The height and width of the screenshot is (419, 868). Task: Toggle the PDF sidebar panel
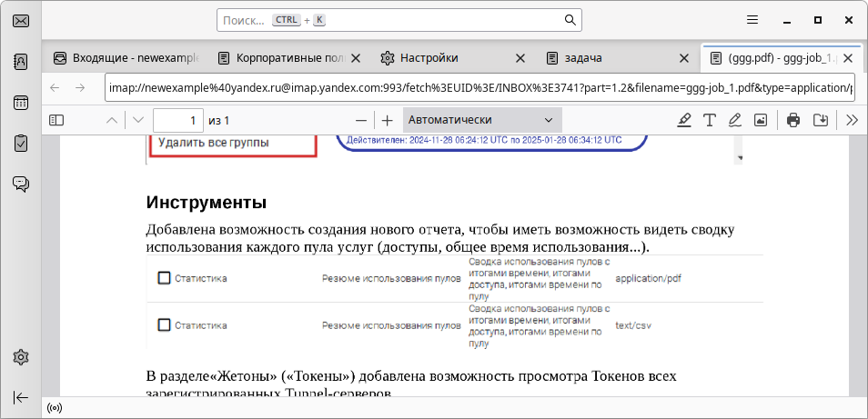click(x=56, y=120)
